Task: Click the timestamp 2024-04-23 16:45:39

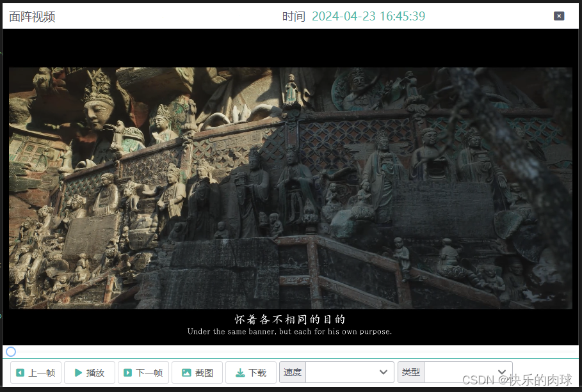Action: tap(368, 17)
